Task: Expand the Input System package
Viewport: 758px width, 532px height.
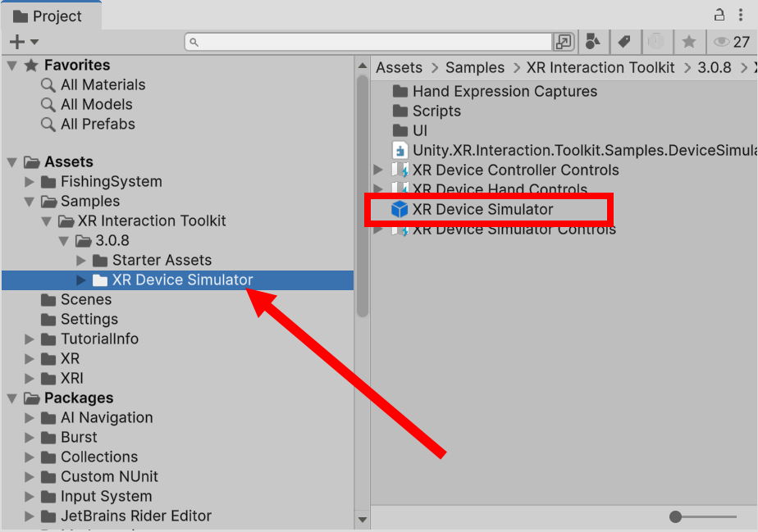Action: 30,497
